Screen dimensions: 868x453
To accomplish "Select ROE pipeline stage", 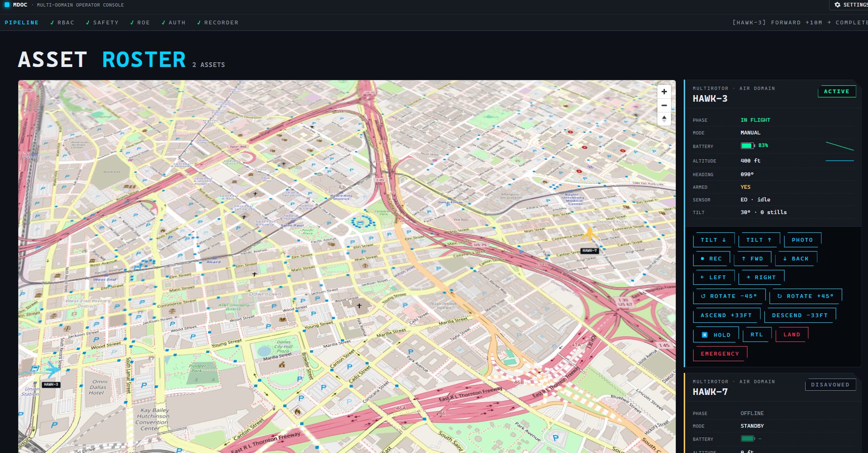I will pyautogui.click(x=140, y=22).
